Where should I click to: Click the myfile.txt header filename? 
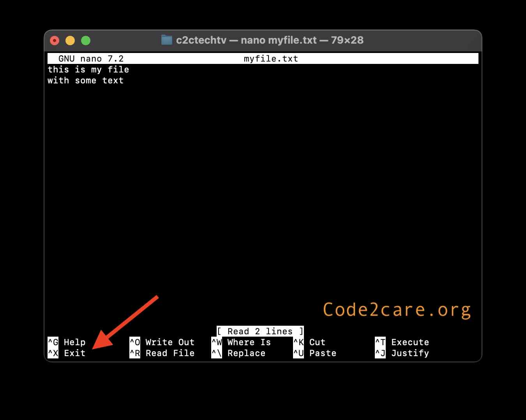click(x=271, y=58)
